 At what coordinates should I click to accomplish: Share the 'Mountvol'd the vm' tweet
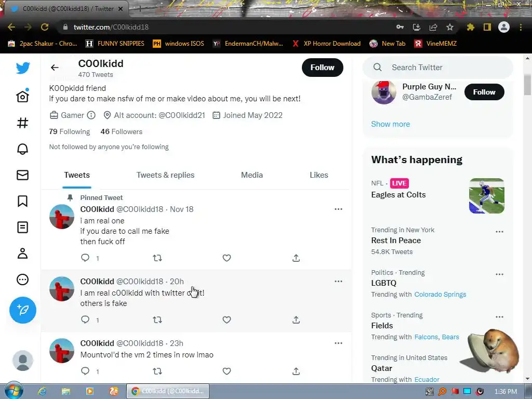coord(296,371)
